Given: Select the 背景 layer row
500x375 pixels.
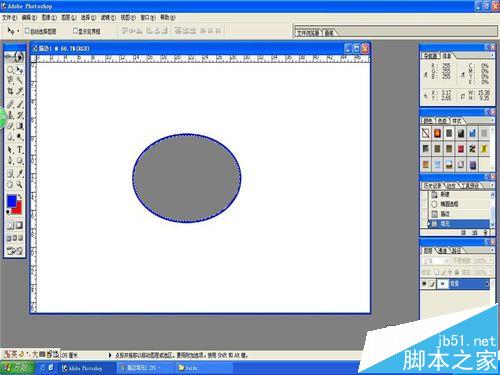Looking at the screenshot, I should [455, 284].
